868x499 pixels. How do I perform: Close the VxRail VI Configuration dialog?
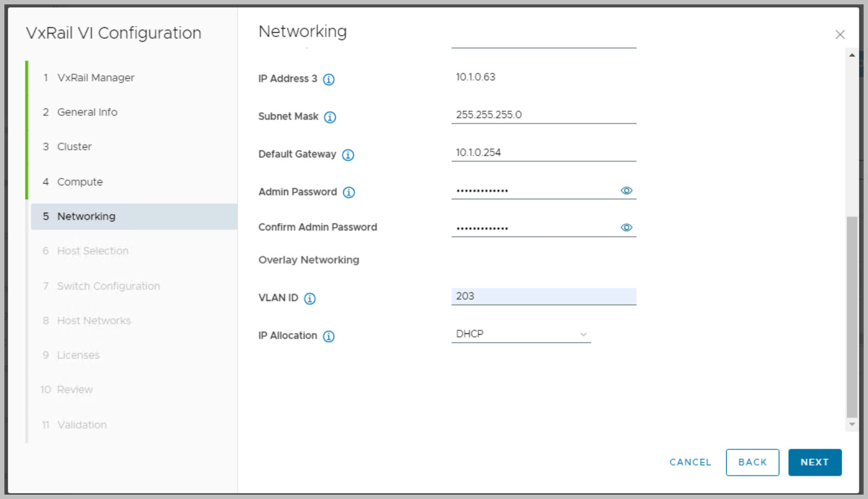[x=840, y=34]
